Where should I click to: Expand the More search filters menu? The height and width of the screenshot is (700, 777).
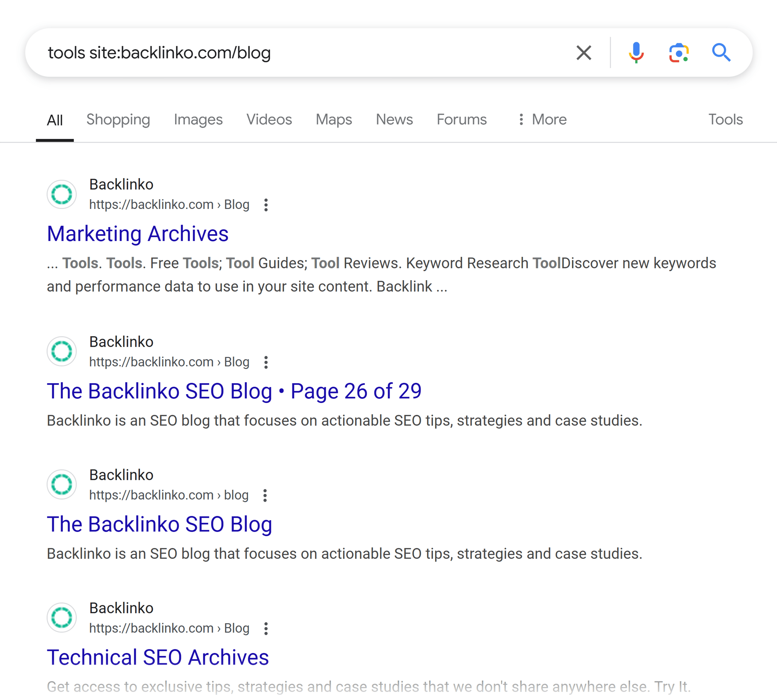point(542,120)
